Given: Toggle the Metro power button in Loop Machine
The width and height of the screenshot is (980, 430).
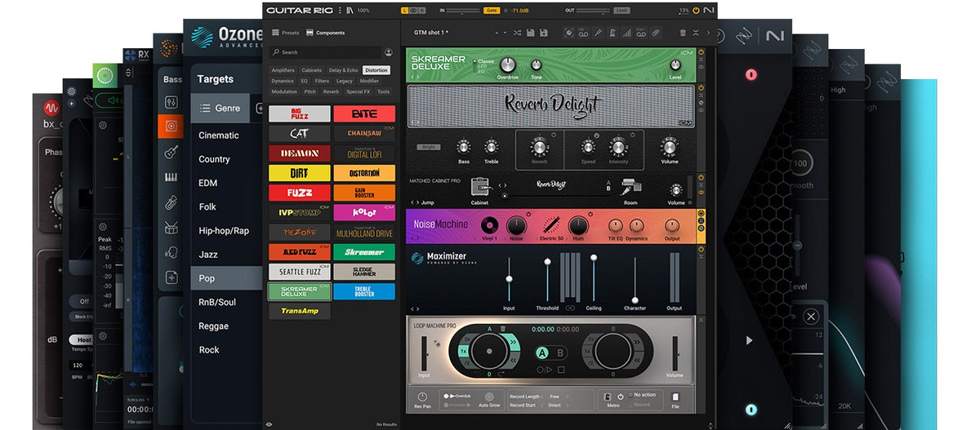Looking at the screenshot, I should click(621, 397).
